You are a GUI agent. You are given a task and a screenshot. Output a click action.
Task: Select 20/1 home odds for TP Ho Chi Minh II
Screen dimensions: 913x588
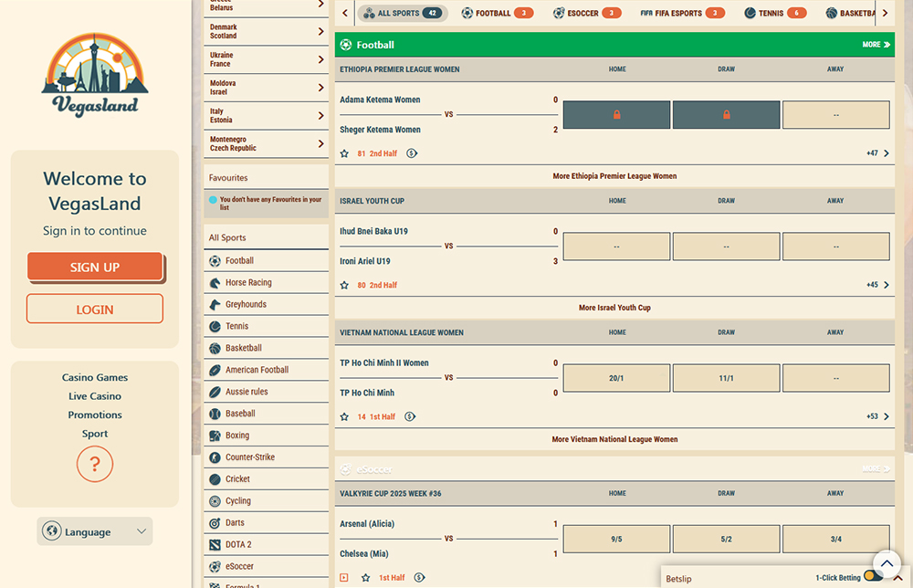[616, 378]
